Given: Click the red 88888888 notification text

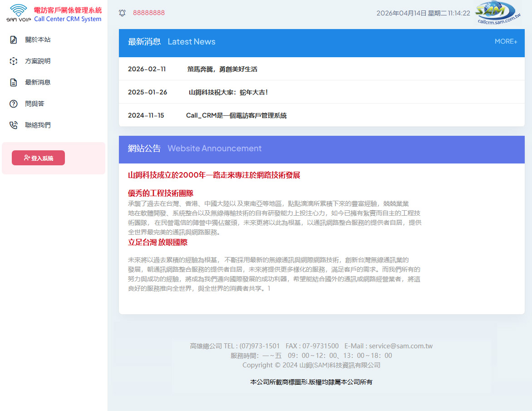Looking at the screenshot, I should click(x=149, y=13).
